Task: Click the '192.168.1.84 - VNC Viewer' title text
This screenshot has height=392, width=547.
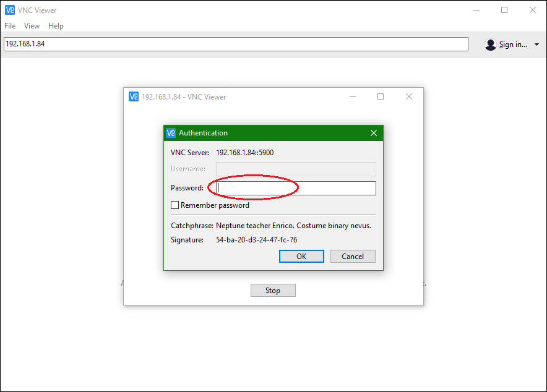Action: (x=184, y=97)
